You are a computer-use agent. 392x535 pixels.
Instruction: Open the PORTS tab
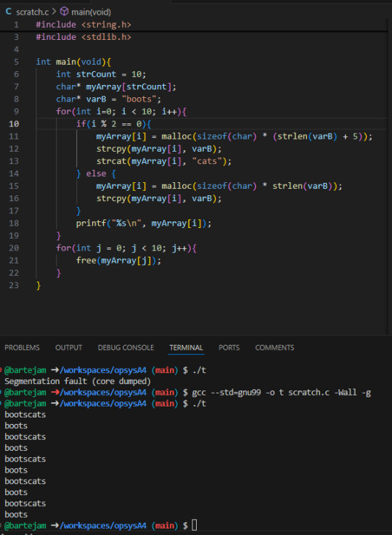click(x=229, y=347)
